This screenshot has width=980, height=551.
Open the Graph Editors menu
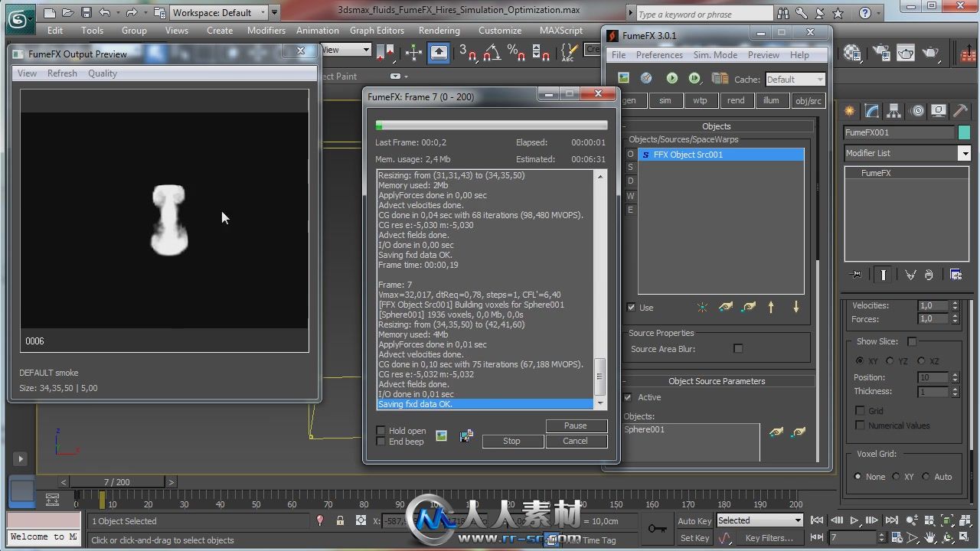pos(377,31)
